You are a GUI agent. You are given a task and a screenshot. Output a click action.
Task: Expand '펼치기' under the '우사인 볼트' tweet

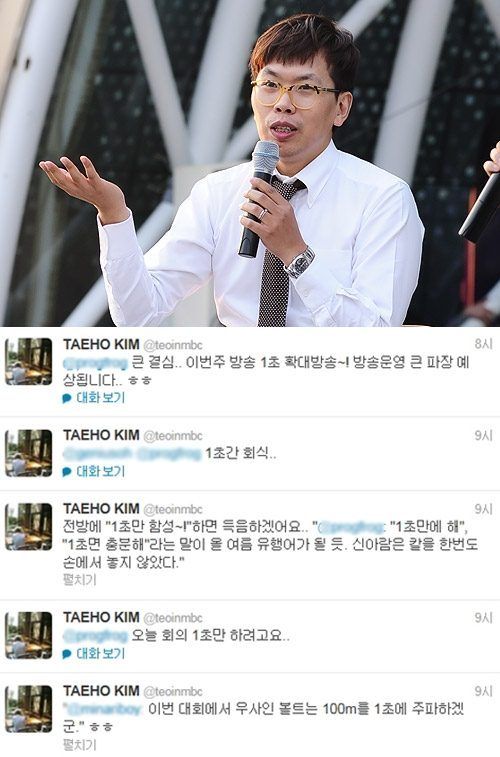(80, 744)
